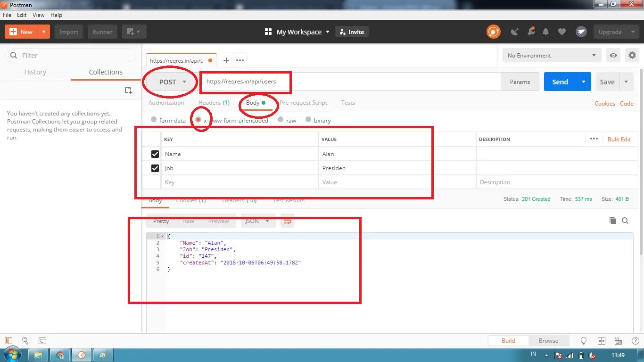The image size is (644, 362).
Task: Open the interceptor satellite dish icon
Action: coord(515,32)
